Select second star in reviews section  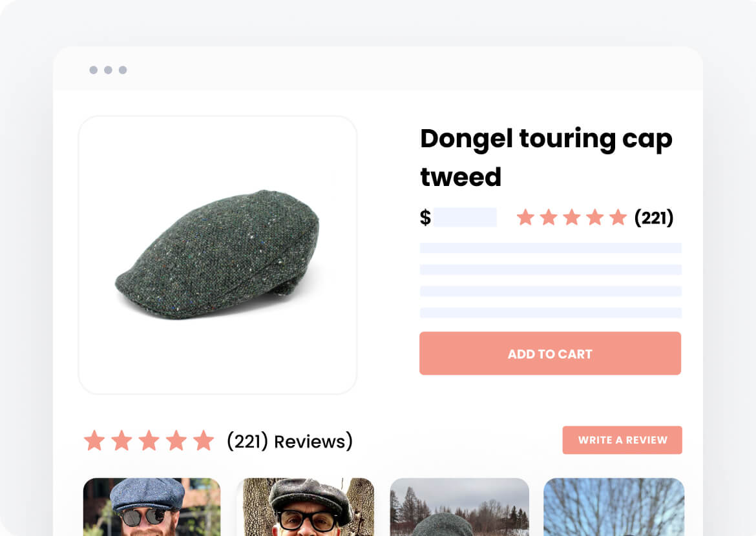(121, 441)
